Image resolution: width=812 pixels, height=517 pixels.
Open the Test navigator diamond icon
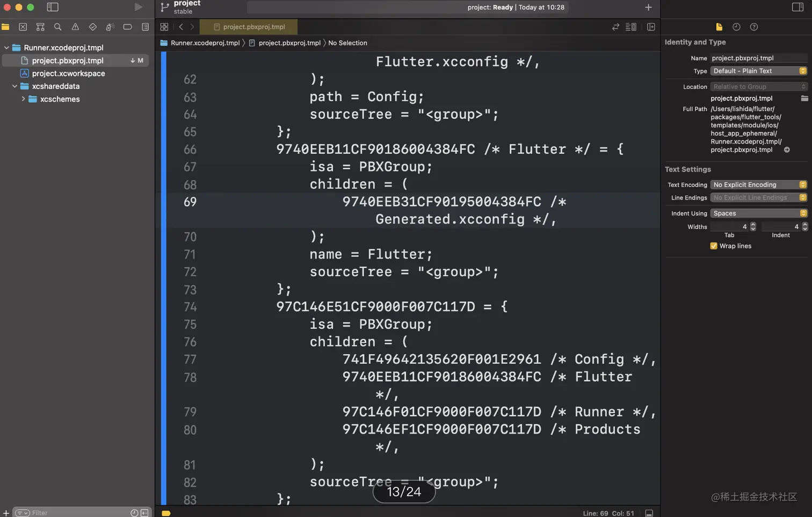pos(92,27)
